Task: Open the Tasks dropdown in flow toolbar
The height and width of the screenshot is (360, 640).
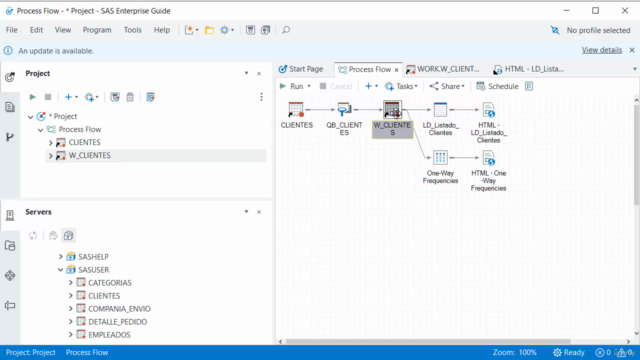Action: (x=402, y=86)
